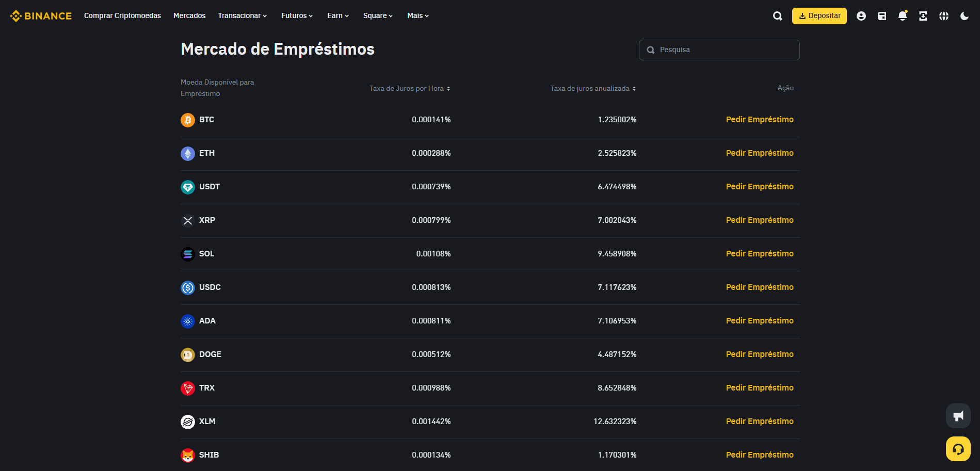Select the TRX annualized rate 8.652848%

click(617, 388)
